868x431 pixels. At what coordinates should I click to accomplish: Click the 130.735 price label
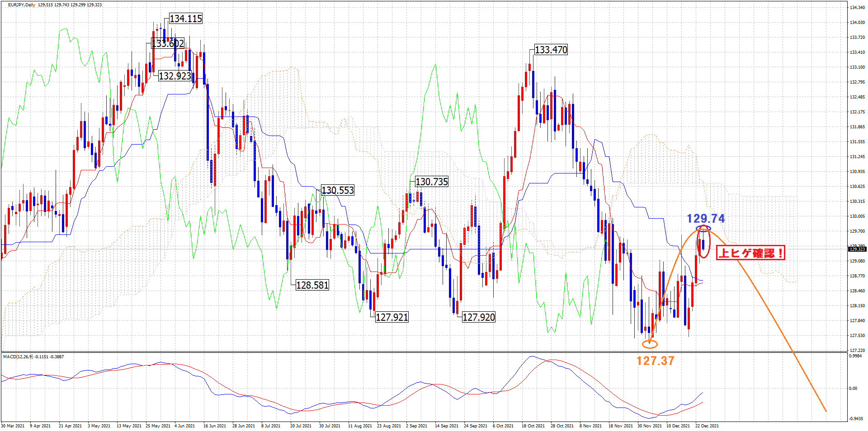click(x=431, y=182)
